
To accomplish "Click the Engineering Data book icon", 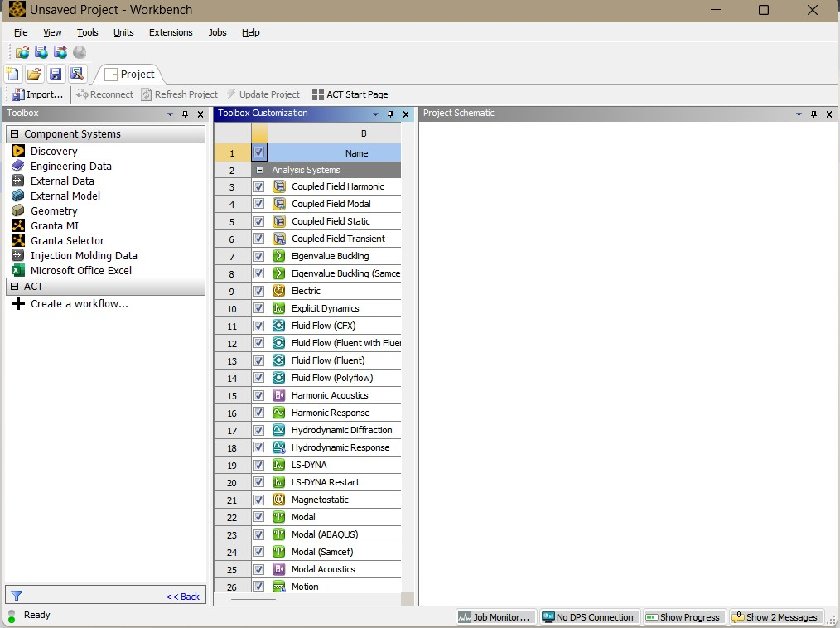I will click(x=17, y=166).
